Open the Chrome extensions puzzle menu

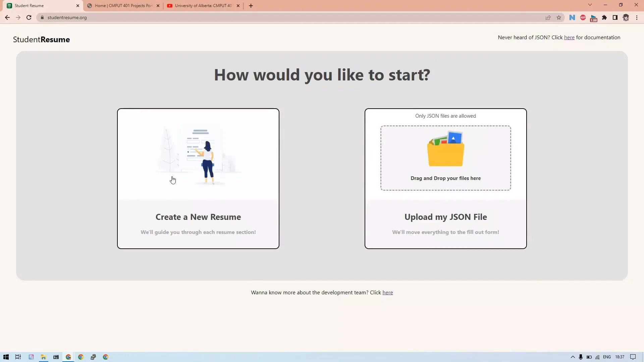pos(604,17)
